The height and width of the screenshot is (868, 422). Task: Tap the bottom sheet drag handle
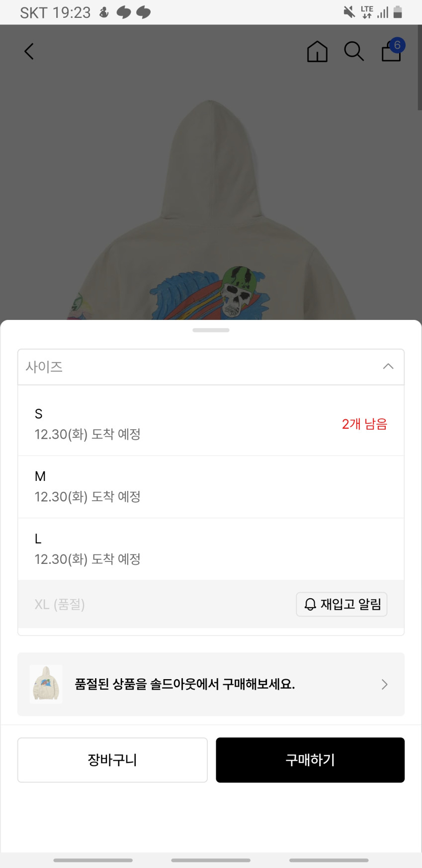point(211,330)
